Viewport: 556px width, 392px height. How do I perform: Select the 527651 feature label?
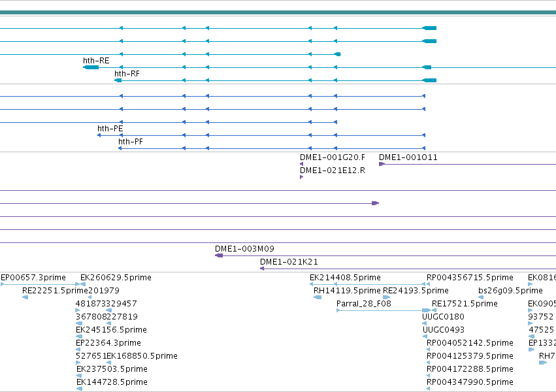(91, 356)
